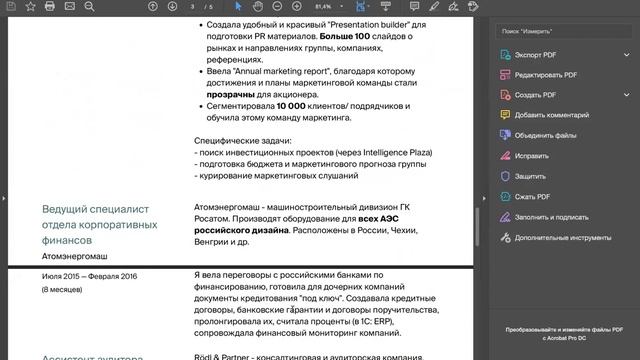Click bold text 'Больше 100'
This screenshot has width=640, height=360.
click(345, 36)
